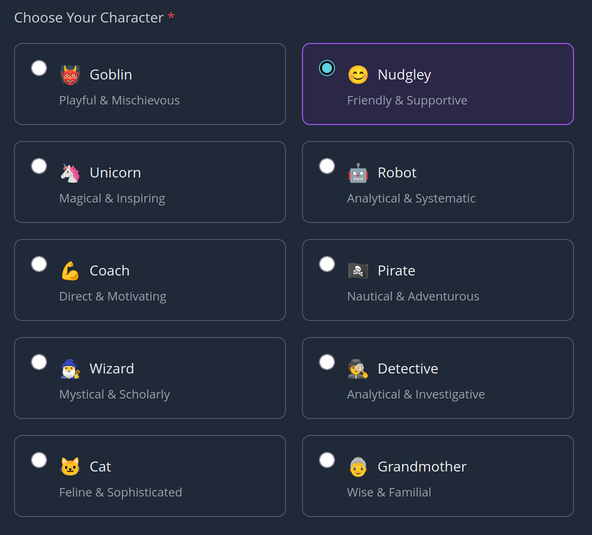
Task: Click the red Goblin face emoji icon
Action: click(x=70, y=75)
